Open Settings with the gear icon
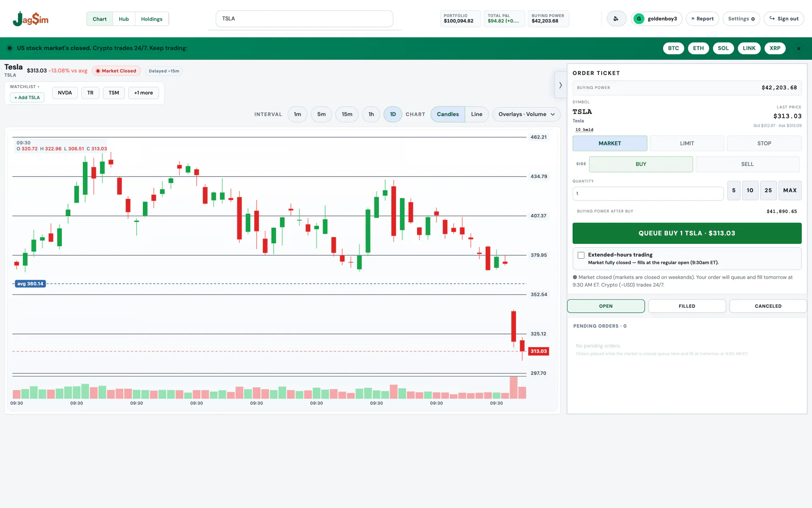The height and width of the screenshot is (508, 812). [741, 19]
